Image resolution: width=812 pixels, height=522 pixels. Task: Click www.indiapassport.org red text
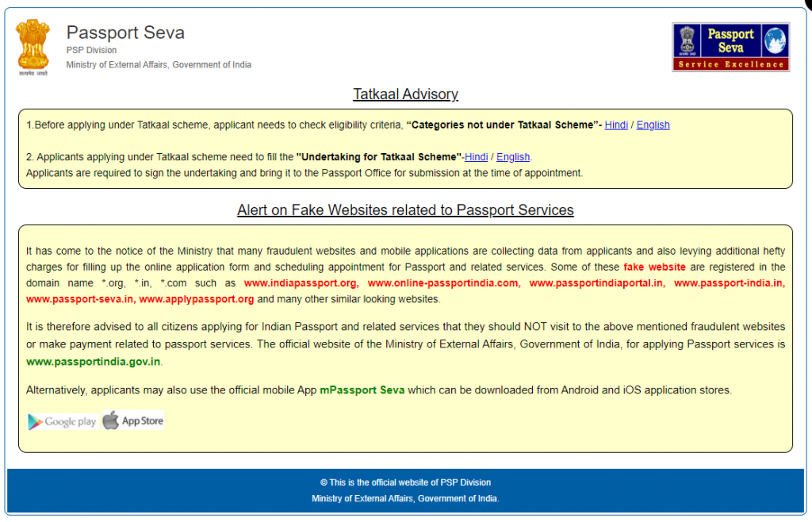coord(301,283)
